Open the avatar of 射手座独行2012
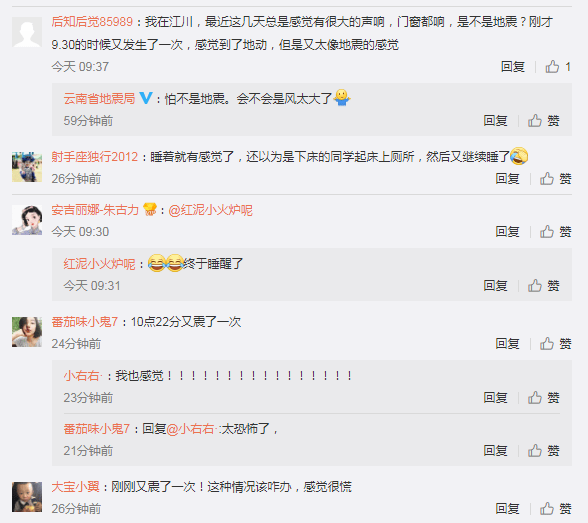This screenshot has height=523, width=588. point(27,167)
